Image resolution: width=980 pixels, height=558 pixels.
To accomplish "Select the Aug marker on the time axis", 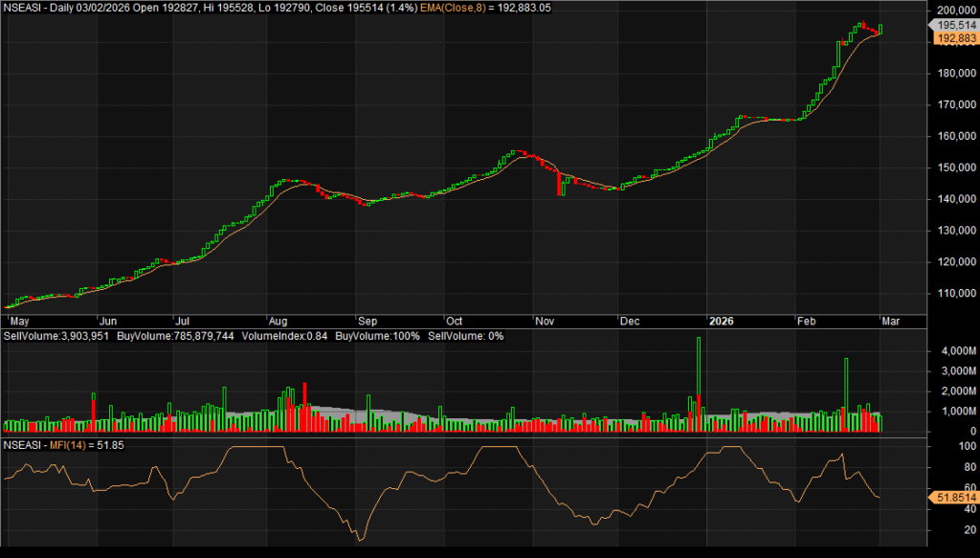I will pyautogui.click(x=278, y=323).
